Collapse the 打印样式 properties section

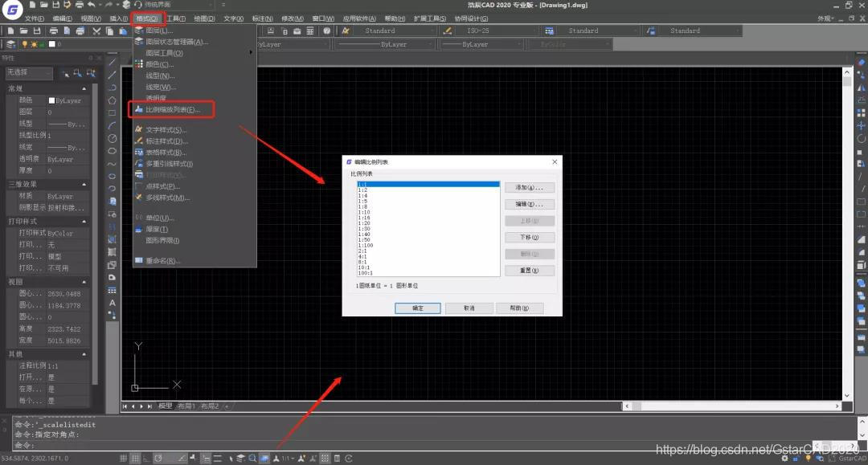pos(84,221)
